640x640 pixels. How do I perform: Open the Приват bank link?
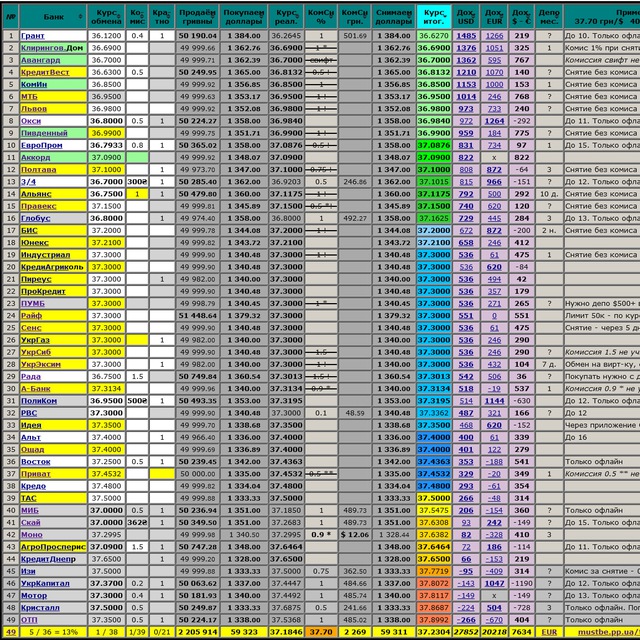[x=36, y=474]
